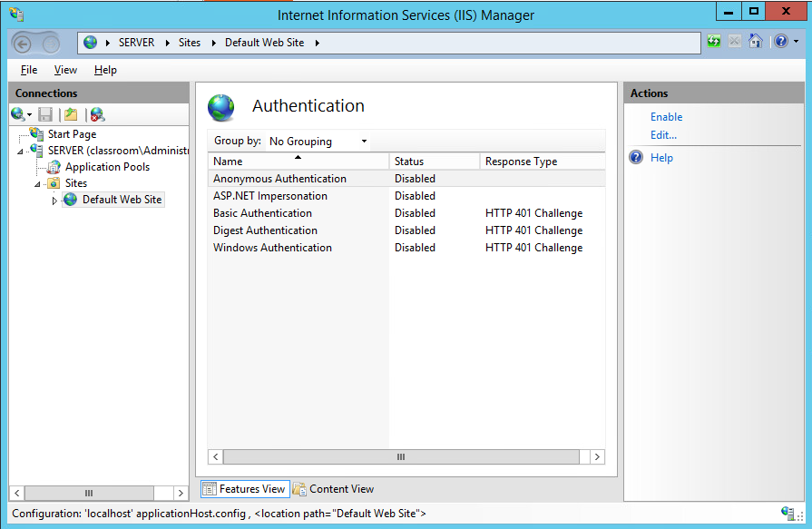Click Sites in the address breadcrumb

190,43
